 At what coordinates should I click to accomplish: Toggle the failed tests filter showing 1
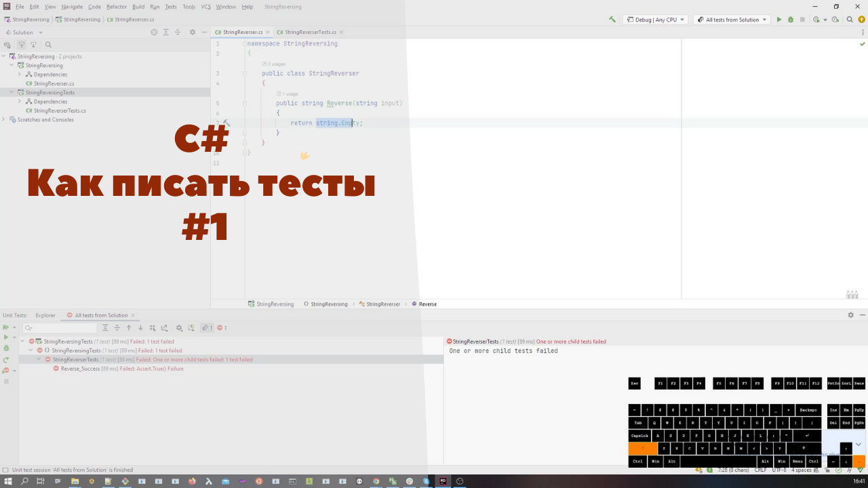222,328
